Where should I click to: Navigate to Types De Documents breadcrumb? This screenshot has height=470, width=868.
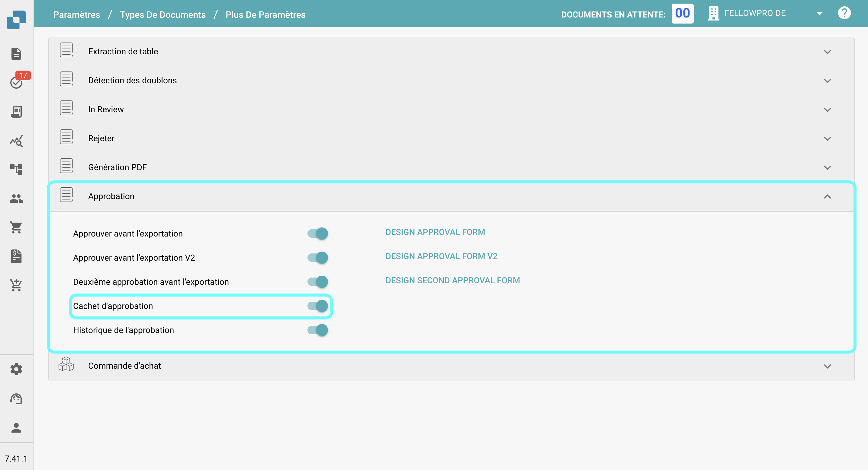pyautogui.click(x=163, y=14)
